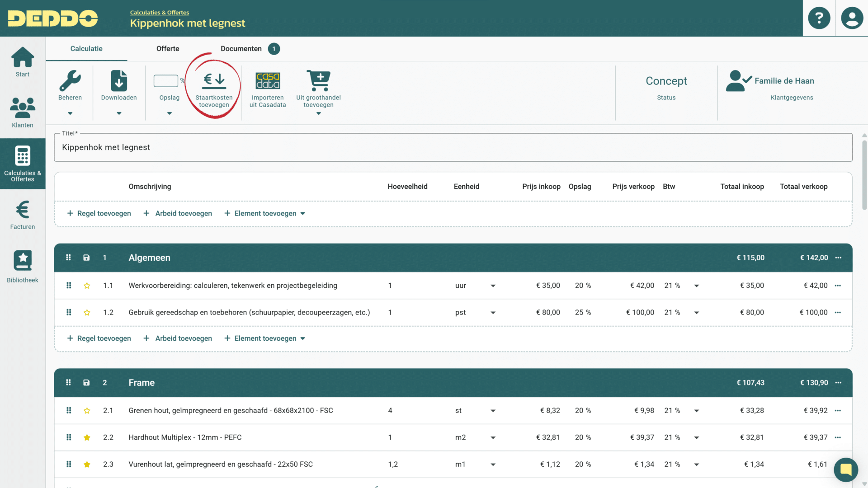Click top Arbeid toevoegen button
The height and width of the screenshot is (488, 868).
177,213
